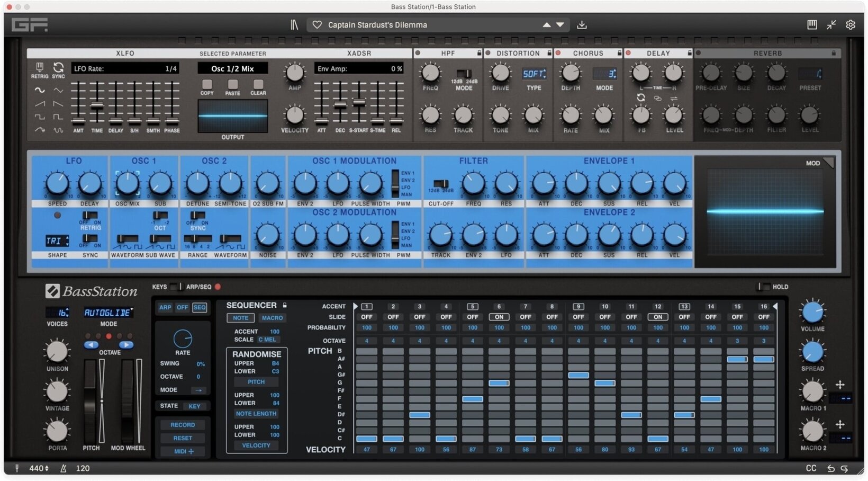This screenshot has height=481, width=868.
Task: Open the C MEL scale dropdown
Action: [x=267, y=340]
